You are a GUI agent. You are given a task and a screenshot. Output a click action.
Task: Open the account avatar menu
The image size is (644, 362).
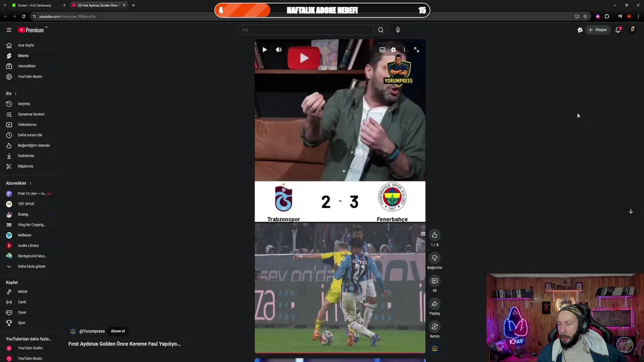(632, 30)
